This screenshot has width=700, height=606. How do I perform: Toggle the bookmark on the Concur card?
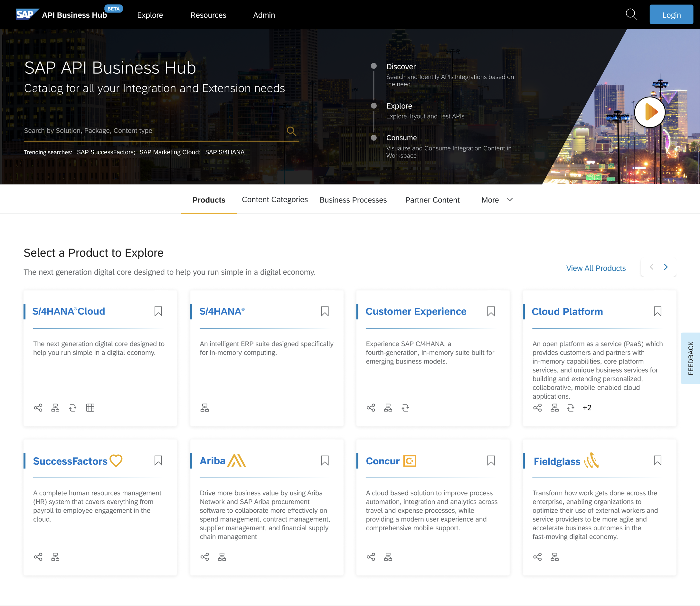click(491, 460)
